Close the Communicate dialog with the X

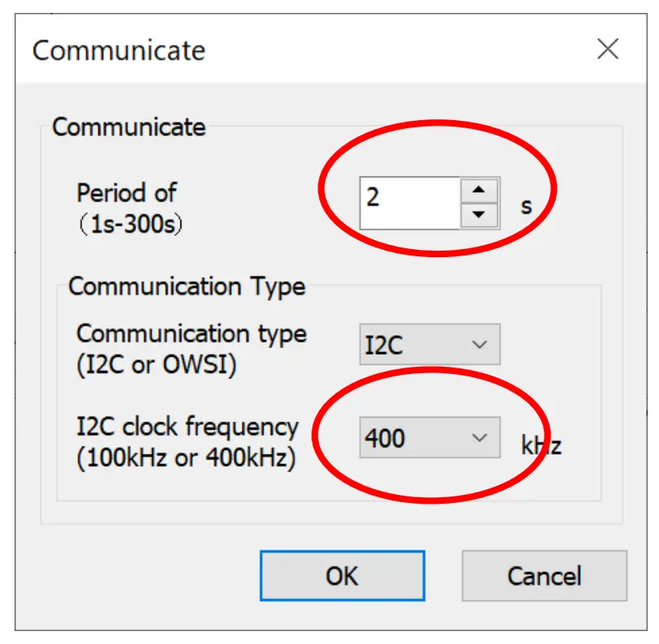coord(608,50)
